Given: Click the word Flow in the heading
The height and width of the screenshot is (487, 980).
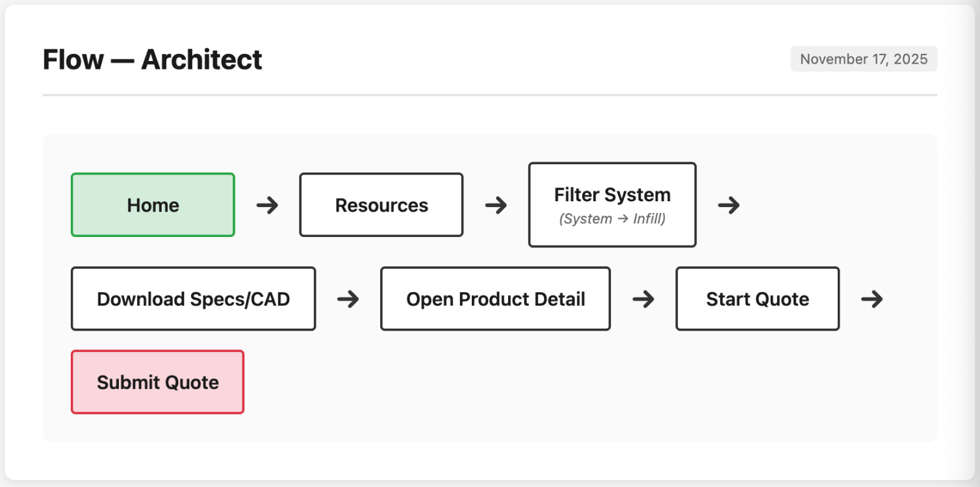Looking at the screenshot, I should tap(73, 60).
